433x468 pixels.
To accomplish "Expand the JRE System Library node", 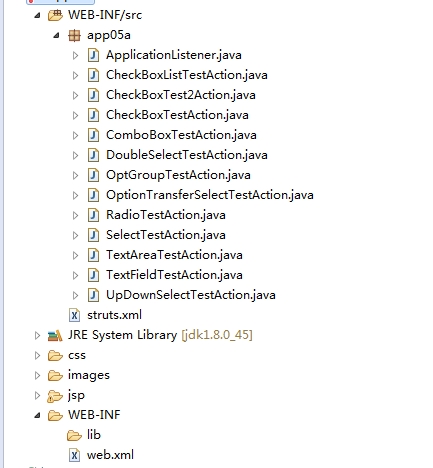I will [x=37, y=335].
